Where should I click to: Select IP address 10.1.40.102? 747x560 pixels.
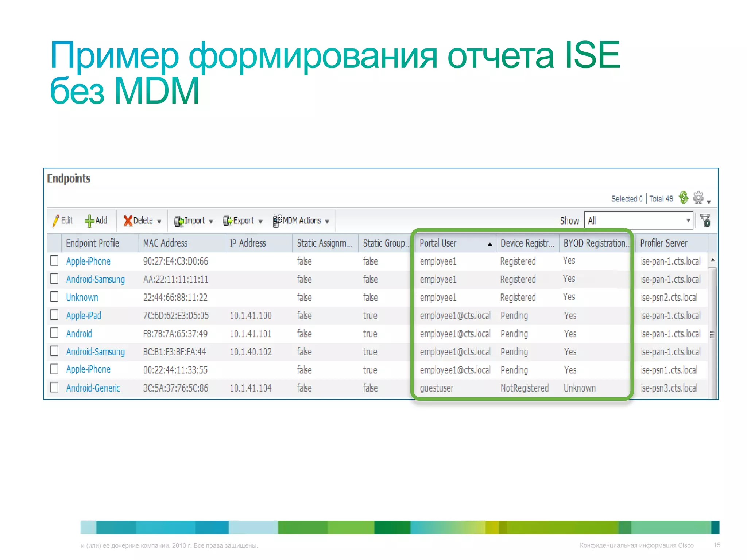click(251, 352)
